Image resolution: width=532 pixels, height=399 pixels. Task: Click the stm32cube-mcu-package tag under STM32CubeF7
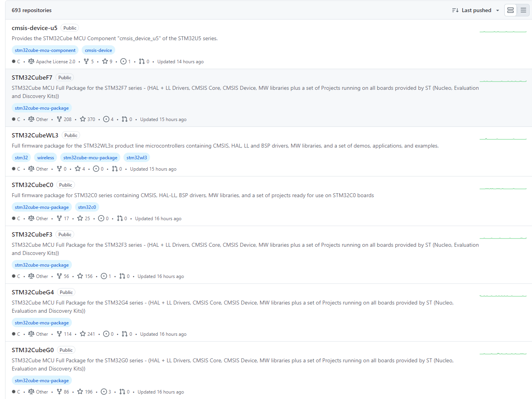point(42,108)
